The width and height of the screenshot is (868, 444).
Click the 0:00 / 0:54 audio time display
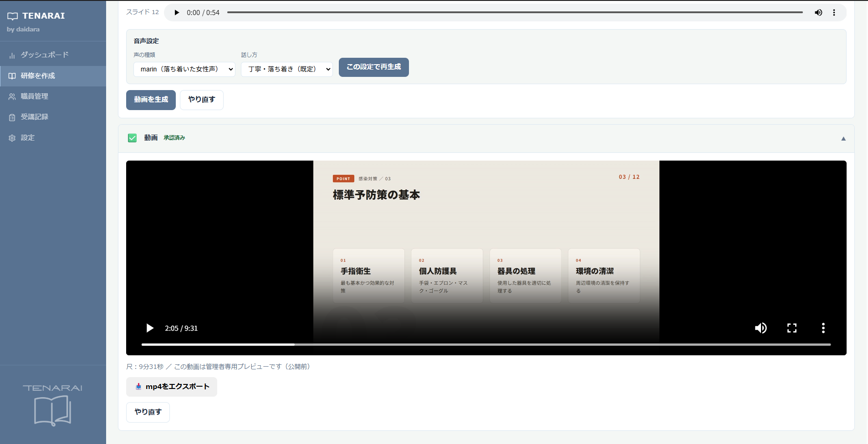[203, 13]
